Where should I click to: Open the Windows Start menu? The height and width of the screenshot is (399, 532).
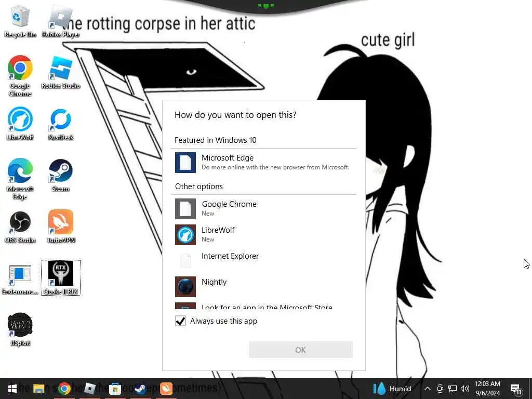click(12, 389)
